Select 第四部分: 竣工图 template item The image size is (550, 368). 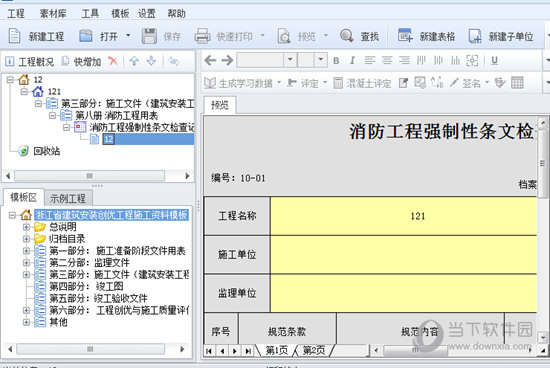click(86, 286)
